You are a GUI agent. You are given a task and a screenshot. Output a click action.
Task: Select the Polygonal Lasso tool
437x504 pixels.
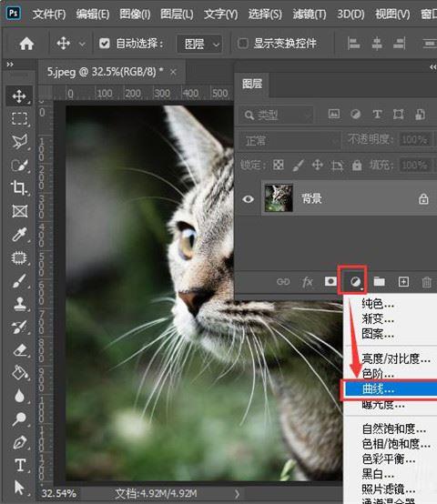tap(19, 141)
